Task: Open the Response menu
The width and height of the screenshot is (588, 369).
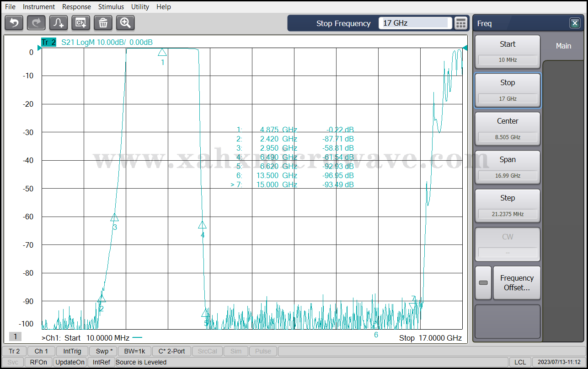Action: [76, 7]
